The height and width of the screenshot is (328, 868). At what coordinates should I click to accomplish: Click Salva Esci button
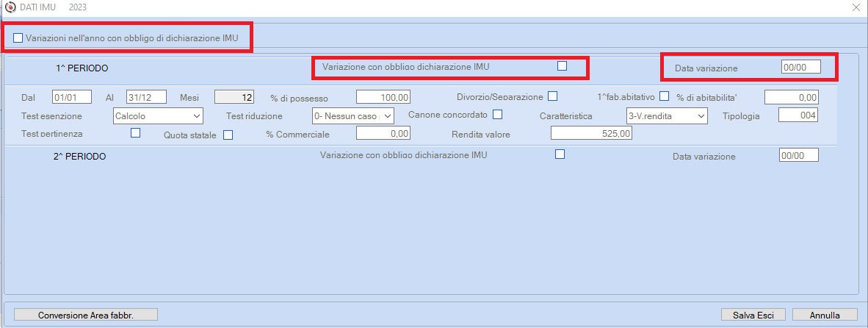[x=753, y=315]
